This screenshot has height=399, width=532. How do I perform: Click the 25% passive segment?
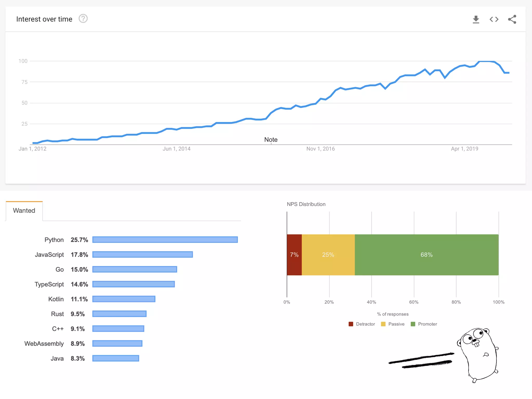(x=328, y=255)
